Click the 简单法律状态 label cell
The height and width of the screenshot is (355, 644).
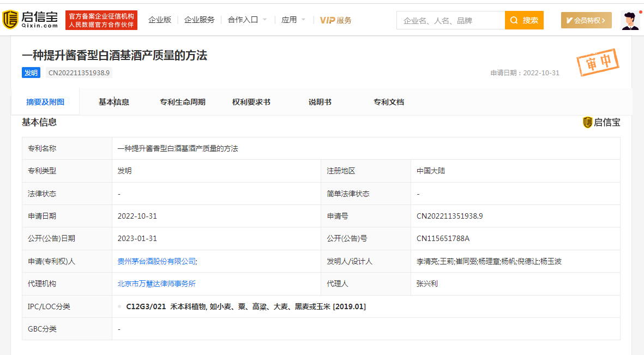click(366, 194)
